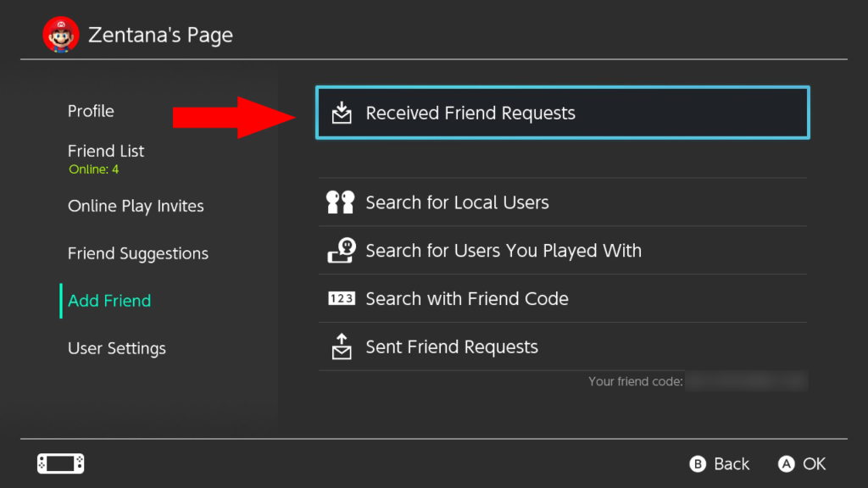Select the Add Friend sidebar item
The width and height of the screenshot is (868, 488).
tap(109, 301)
